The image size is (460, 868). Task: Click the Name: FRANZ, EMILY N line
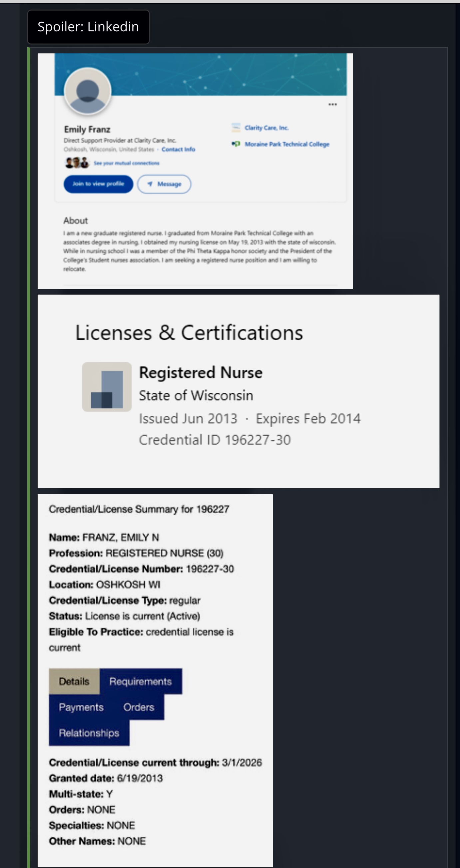point(104,537)
